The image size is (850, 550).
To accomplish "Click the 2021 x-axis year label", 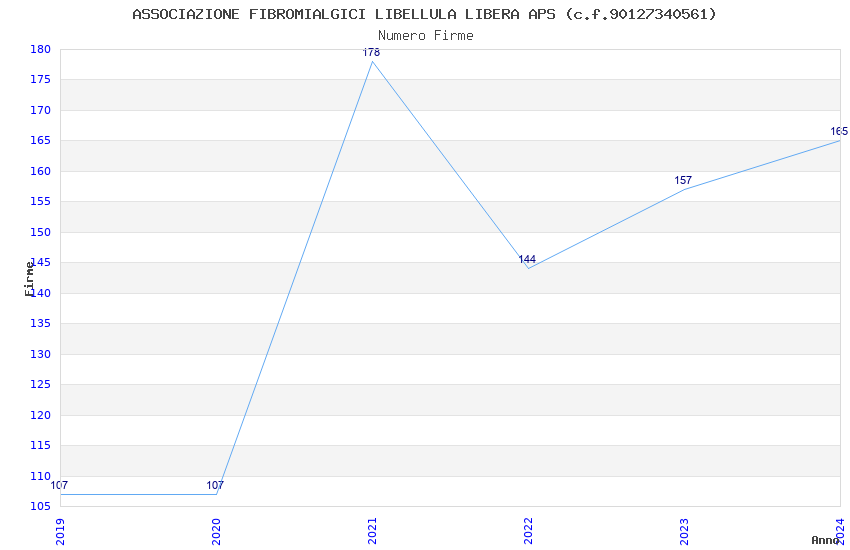I will [372, 531].
